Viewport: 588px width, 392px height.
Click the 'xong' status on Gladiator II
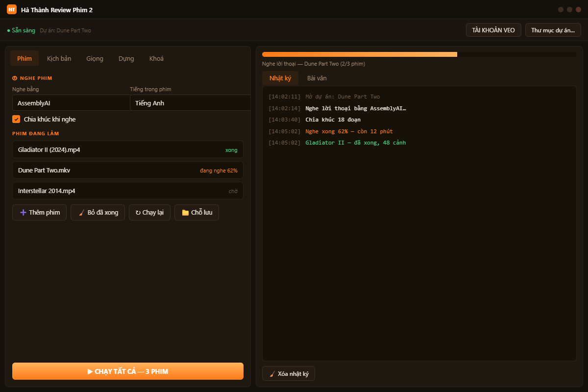click(231, 150)
